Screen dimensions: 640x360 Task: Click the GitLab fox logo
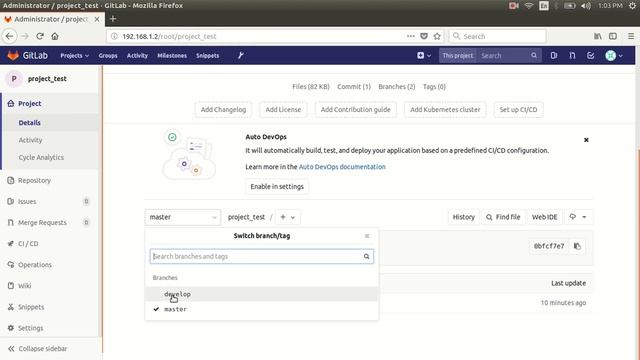[x=13, y=55]
